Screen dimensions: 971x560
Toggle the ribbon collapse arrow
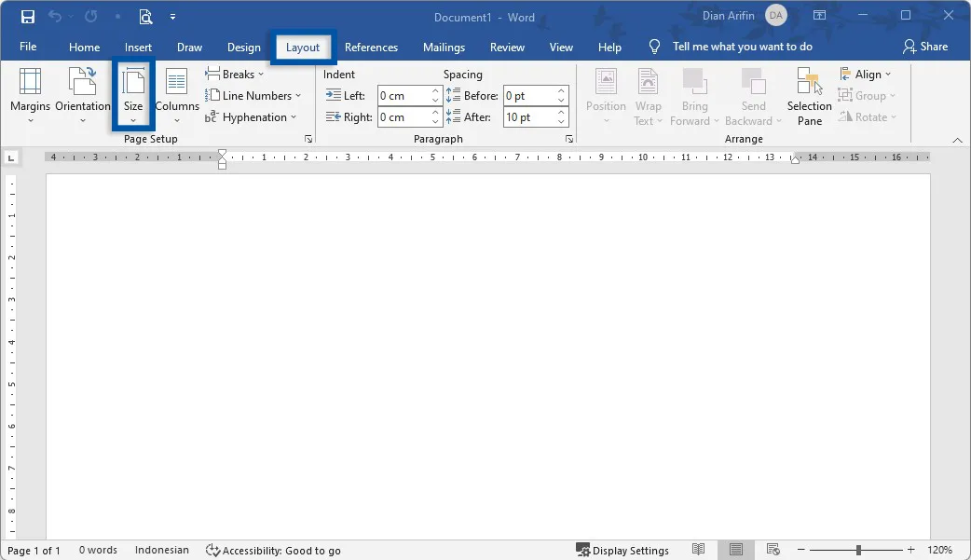point(957,140)
